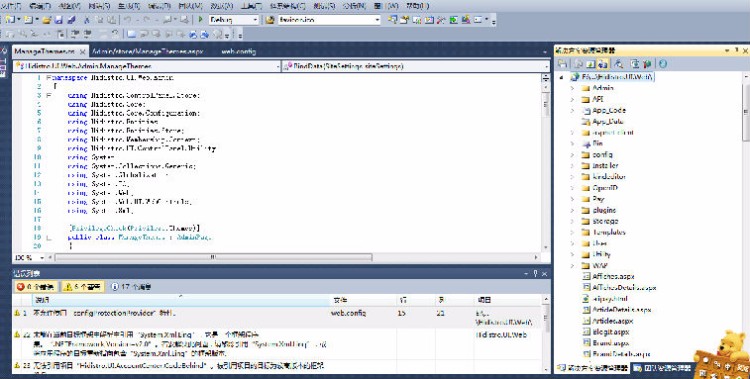Click the Cut scissors icon
Image resolution: width=750 pixels, height=379 pixels.
click(87, 20)
